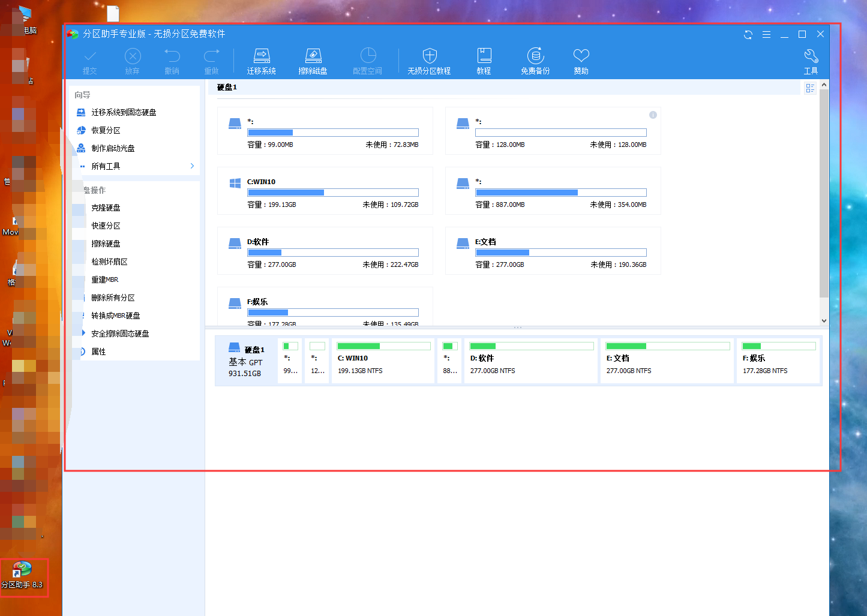Click scrollbar up arrow in partition list
Viewport: 867px width, 616px height.
(824, 85)
